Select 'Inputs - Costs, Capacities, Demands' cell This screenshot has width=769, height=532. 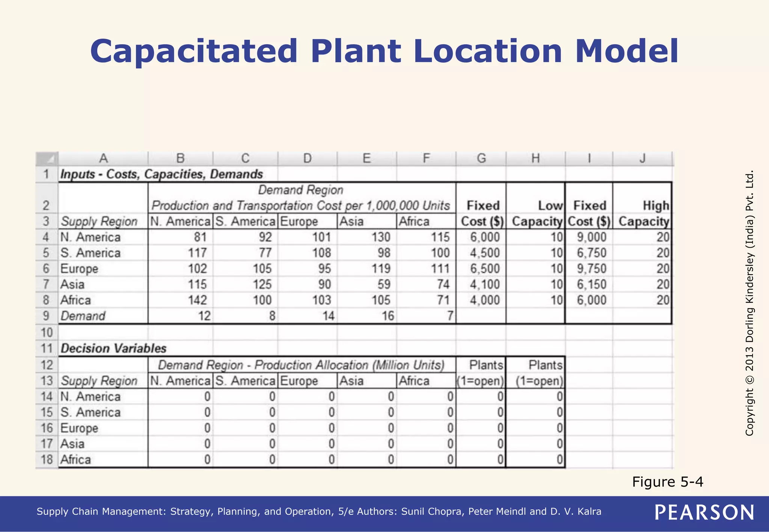161,174
